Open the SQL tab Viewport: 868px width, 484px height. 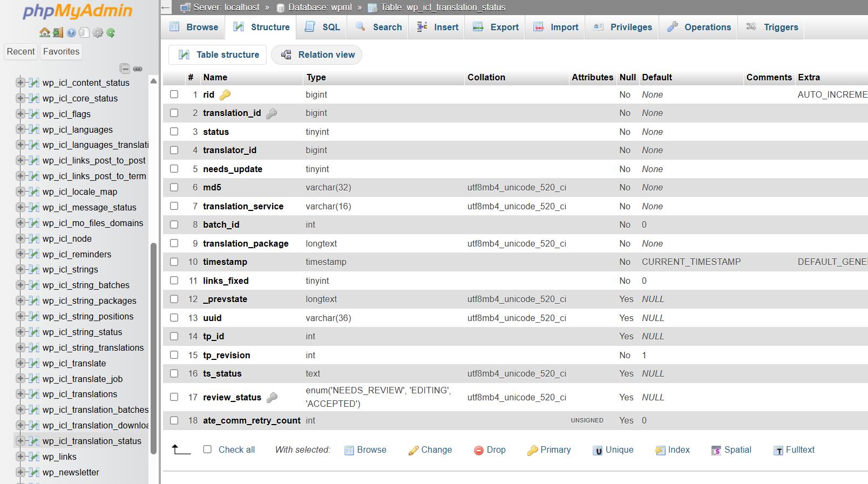[x=322, y=27]
